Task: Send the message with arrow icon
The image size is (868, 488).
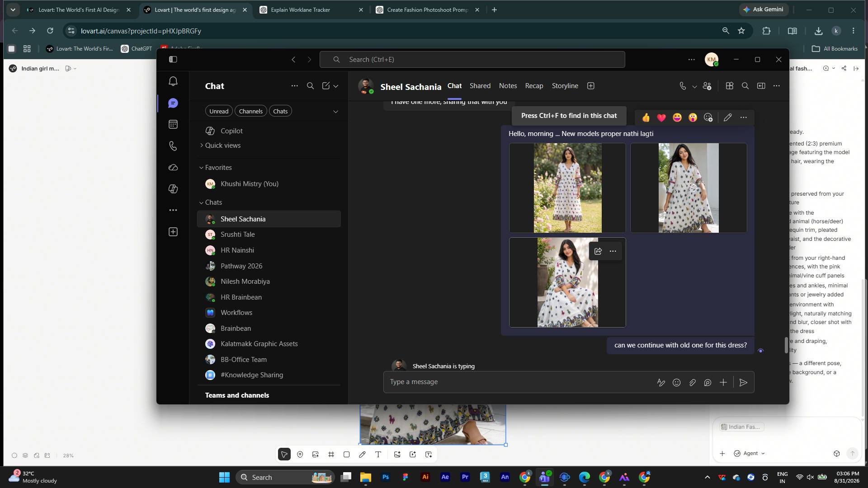Action: pos(743,383)
